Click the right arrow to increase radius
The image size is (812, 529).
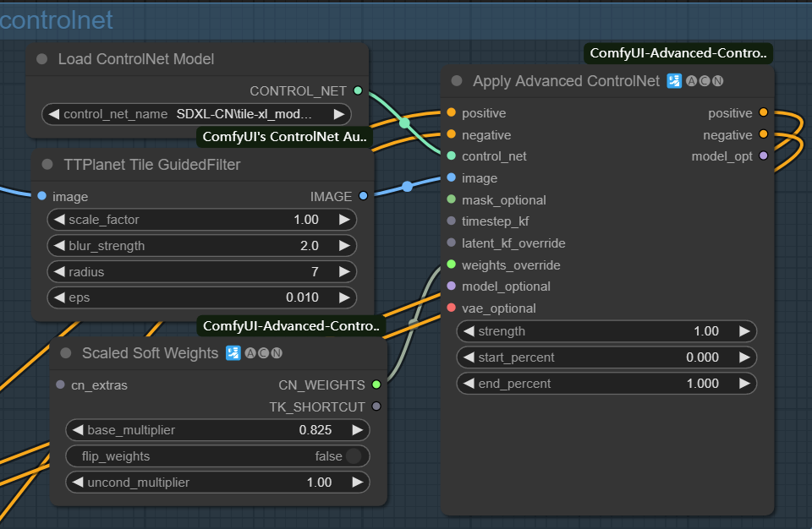343,271
